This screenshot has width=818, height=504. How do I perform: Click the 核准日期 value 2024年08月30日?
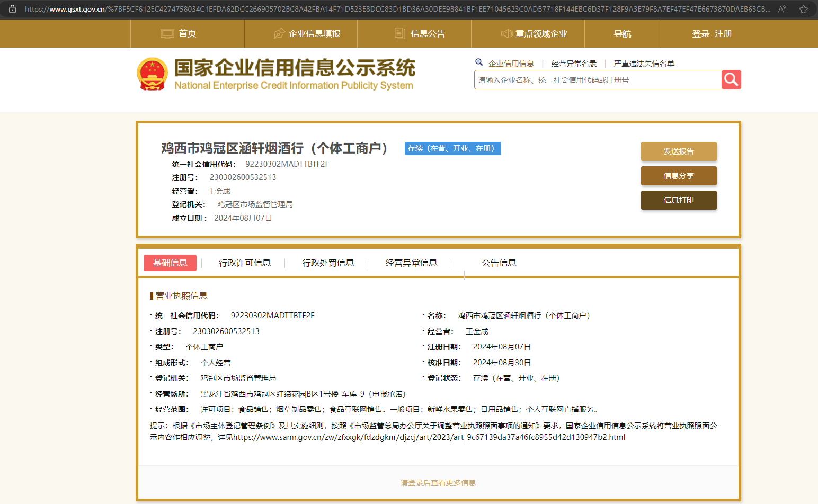click(502, 363)
